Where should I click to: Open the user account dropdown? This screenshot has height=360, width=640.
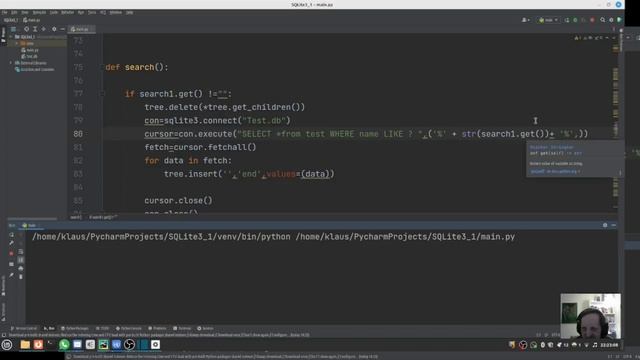(526, 20)
